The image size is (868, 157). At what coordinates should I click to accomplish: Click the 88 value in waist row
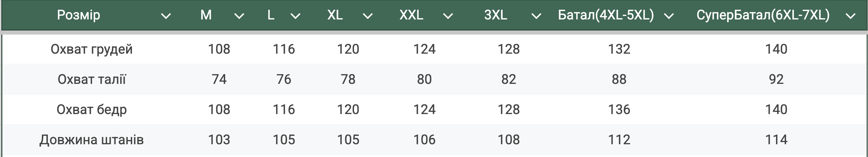pyautogui.click(x=619, y=80)
